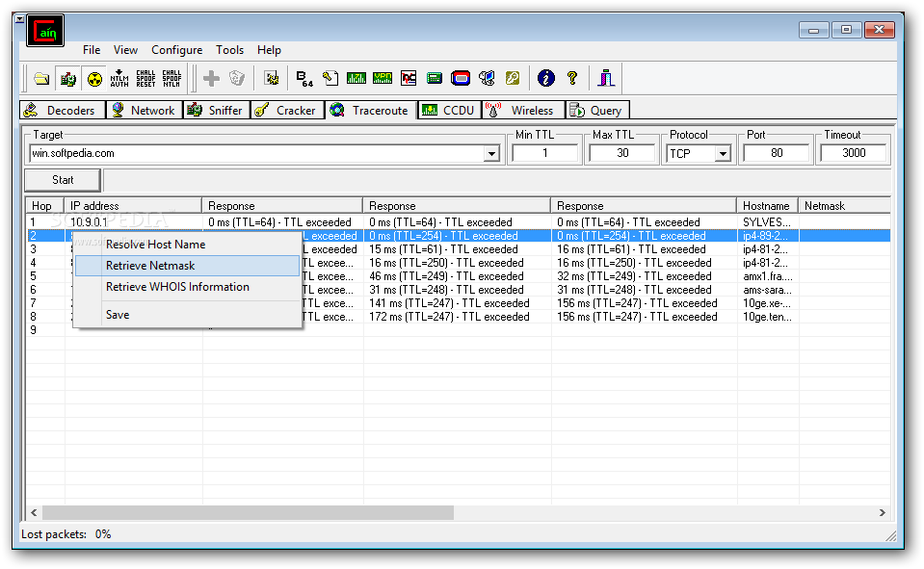
Task: Click the Open file folder icon
Action: pos(41,78)
